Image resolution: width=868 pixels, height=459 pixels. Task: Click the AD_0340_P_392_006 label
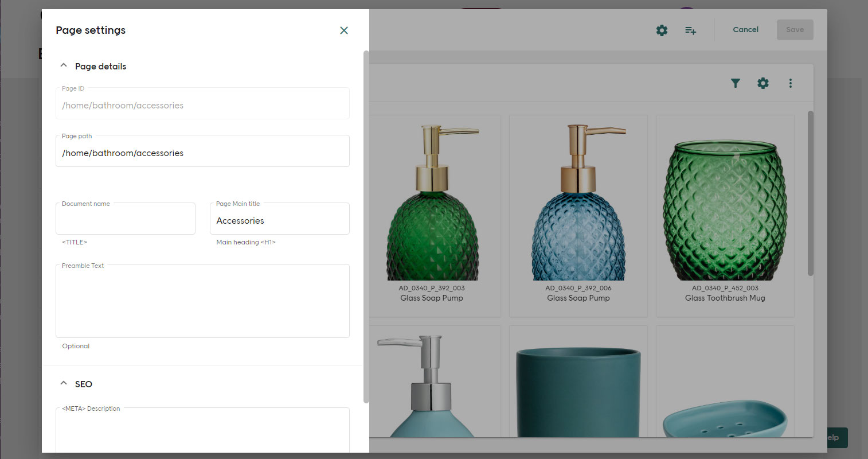[578, 288]
